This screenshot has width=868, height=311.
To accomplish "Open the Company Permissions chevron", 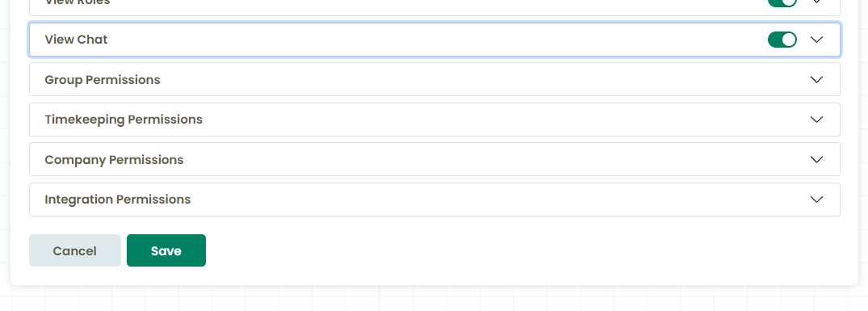I will click(x=816, y=159).
